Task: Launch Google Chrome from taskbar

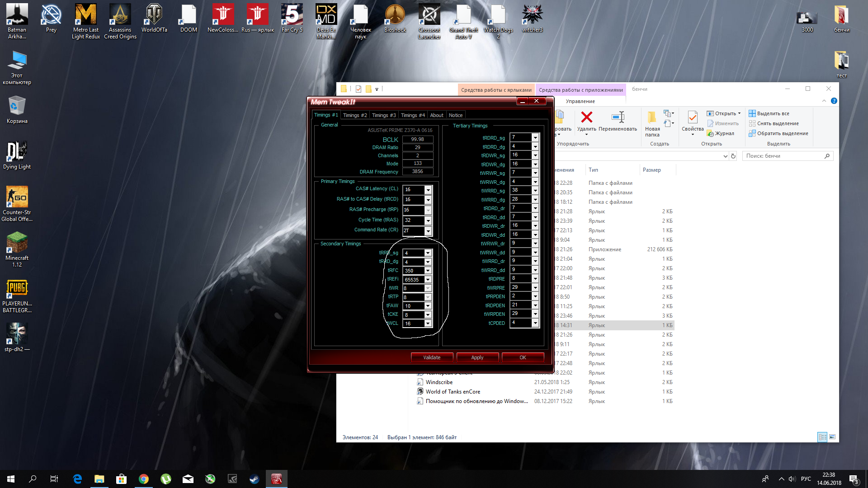Action: coord(144,479)
